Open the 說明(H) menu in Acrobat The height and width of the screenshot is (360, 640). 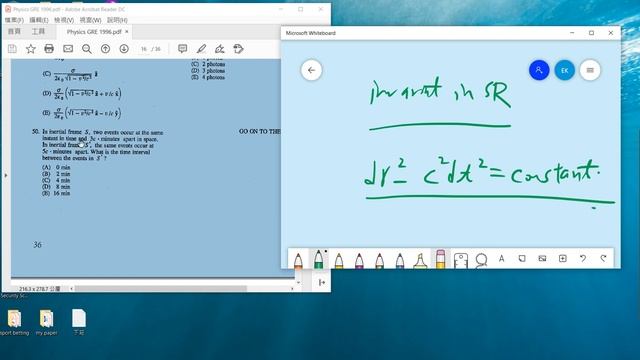[118, 20]
